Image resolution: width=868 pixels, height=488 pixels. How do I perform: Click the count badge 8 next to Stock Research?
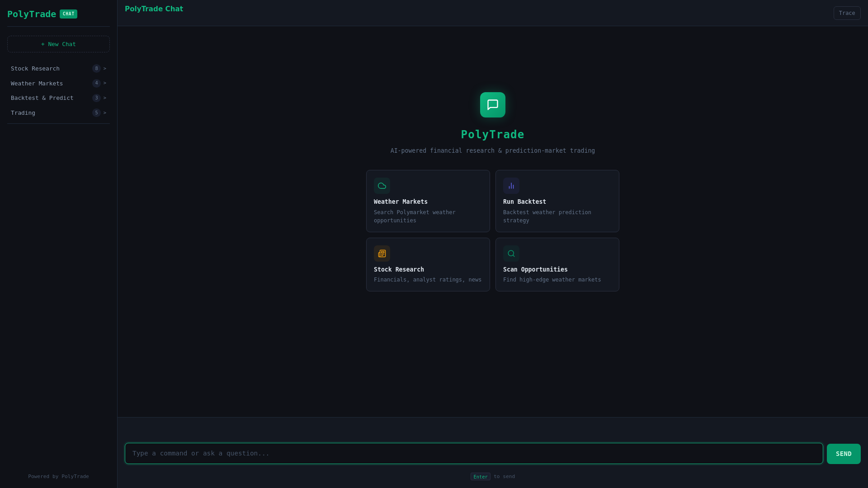pos(96,69)
